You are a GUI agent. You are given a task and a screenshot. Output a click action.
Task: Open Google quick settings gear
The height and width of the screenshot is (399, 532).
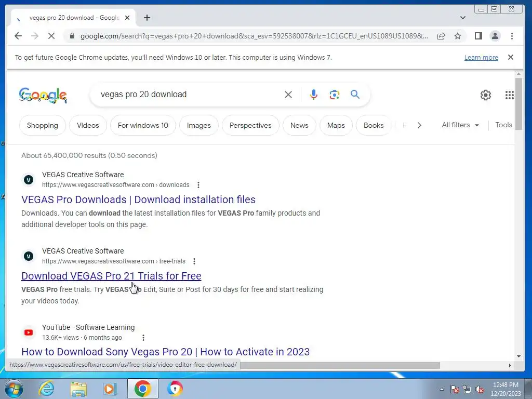[486, 95]
